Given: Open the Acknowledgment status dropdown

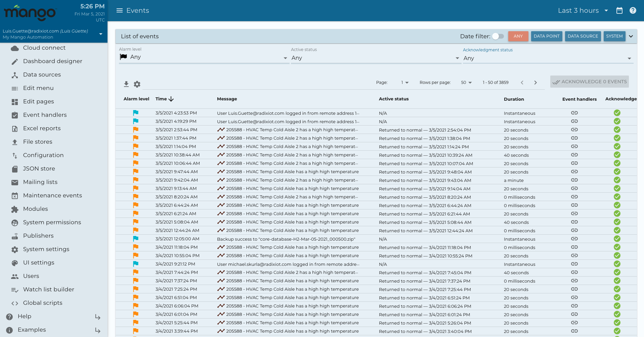Looking at the screenshot, I should pyautogui.click(x=548, y=58).
